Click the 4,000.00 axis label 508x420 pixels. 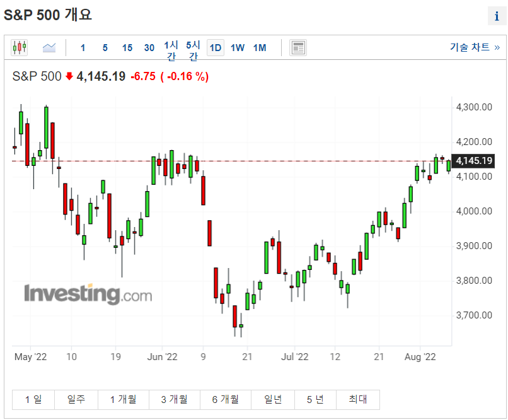click(474, 211)
